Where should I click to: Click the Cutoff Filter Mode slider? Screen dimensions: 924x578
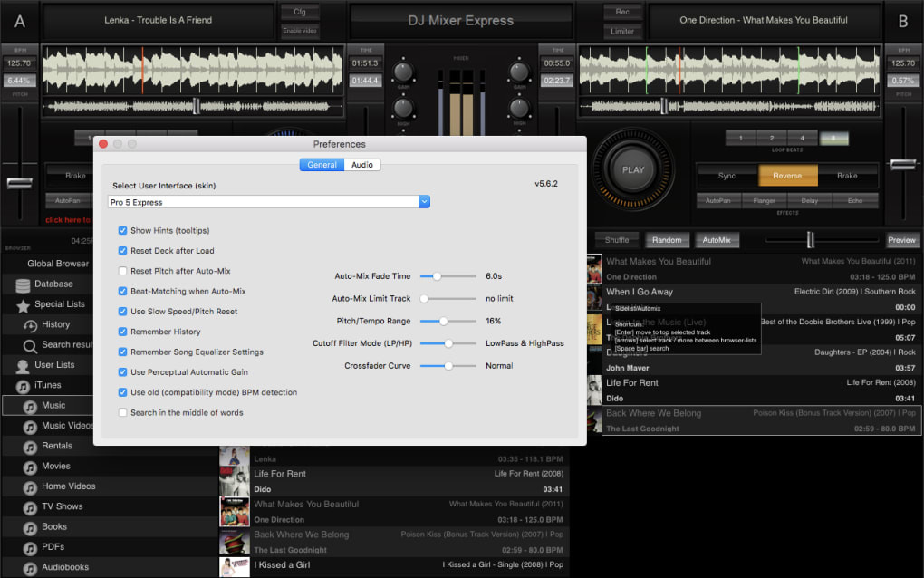click(x=448, y=343)
